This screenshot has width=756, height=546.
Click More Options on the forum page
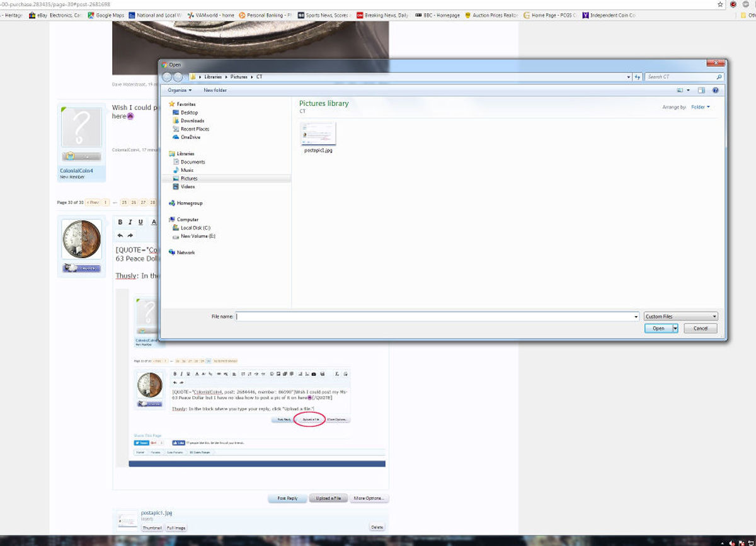[369, 498]
